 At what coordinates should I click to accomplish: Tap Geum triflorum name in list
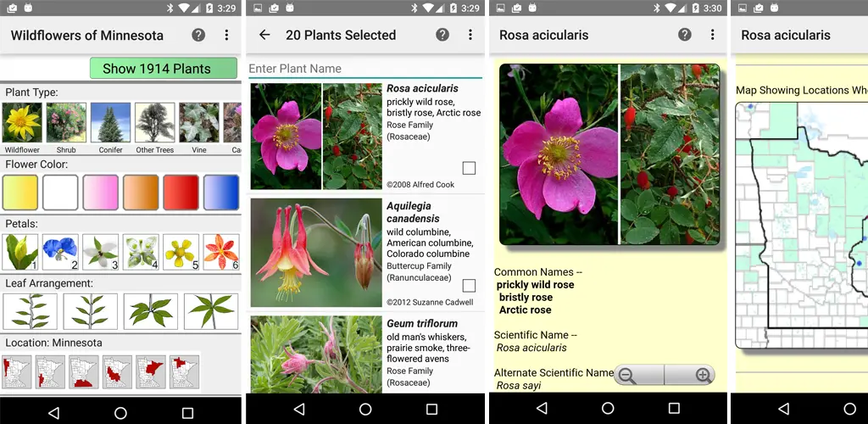(422, 323)
